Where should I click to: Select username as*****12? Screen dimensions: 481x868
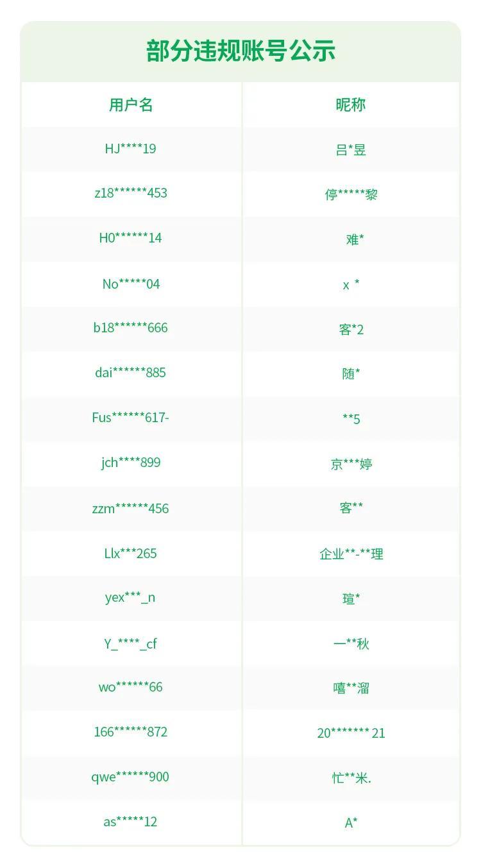click(131, 822)
